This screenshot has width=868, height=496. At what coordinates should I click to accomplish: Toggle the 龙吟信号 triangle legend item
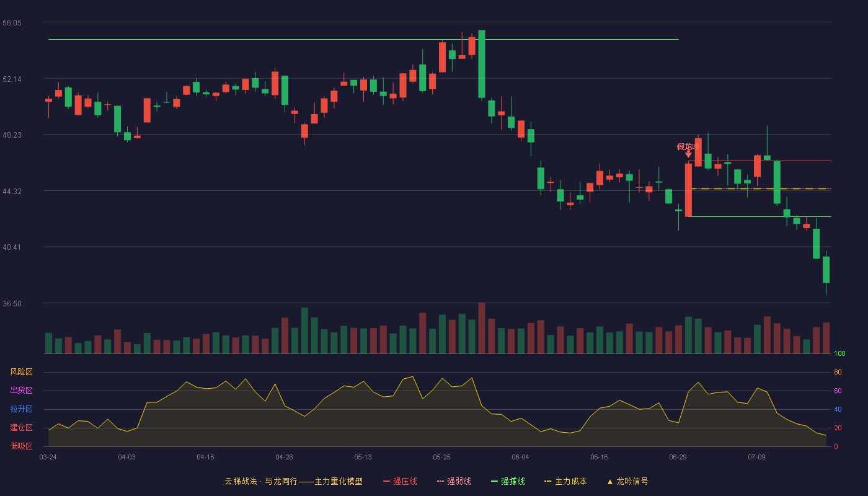[627, 481]
